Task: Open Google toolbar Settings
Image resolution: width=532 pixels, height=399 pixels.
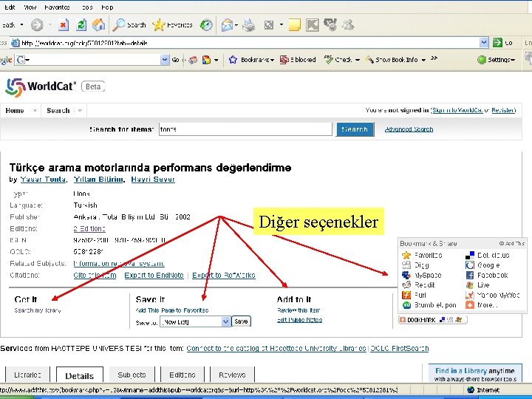Action: [496, 60]
